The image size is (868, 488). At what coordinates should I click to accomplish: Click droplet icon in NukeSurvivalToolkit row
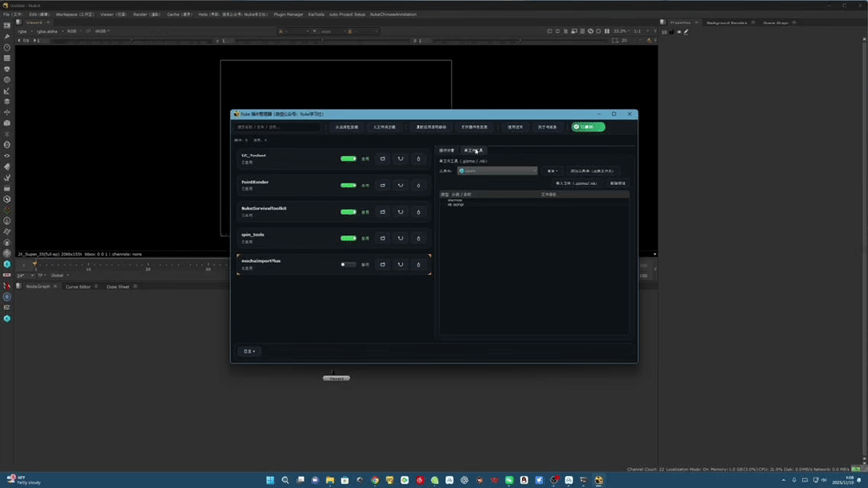click(418, 212)
